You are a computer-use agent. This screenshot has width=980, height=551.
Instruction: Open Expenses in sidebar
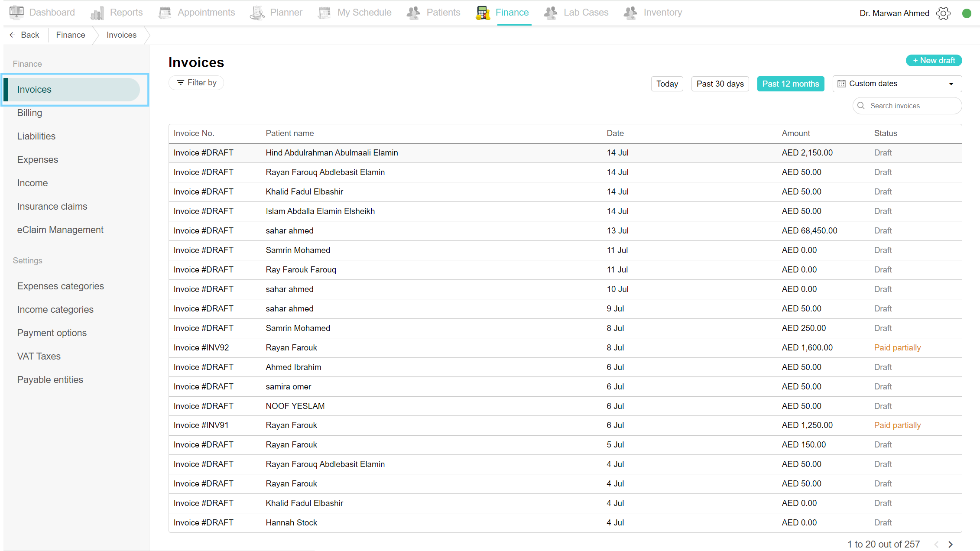(38, 159)
